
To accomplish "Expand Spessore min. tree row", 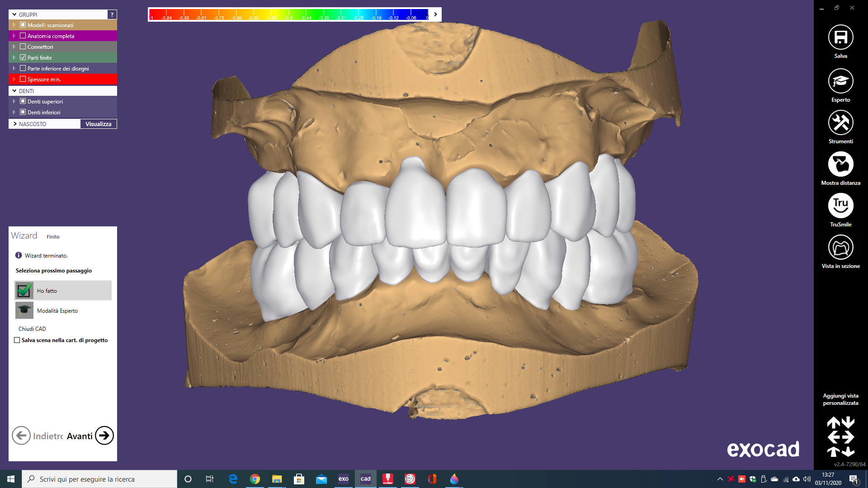I will pyautogui.click(x=14, y=79).
